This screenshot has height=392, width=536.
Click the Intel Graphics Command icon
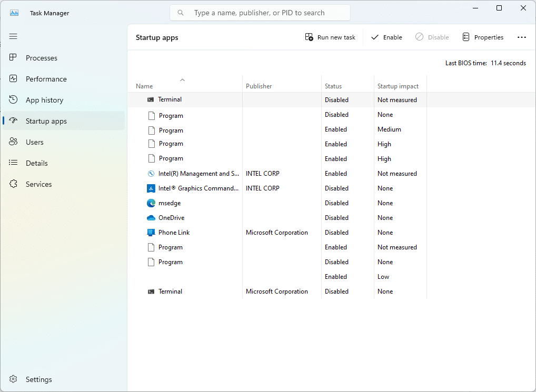(151, 188)
